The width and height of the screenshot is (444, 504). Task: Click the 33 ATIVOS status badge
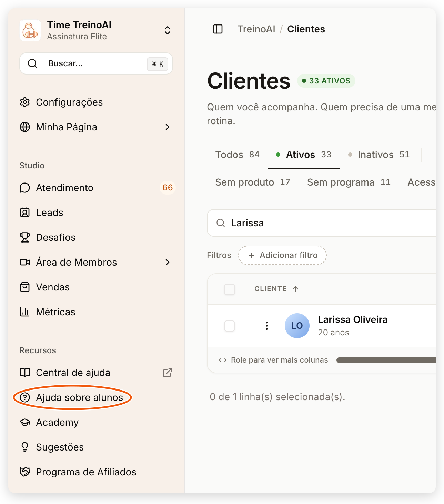click(326, 81)
